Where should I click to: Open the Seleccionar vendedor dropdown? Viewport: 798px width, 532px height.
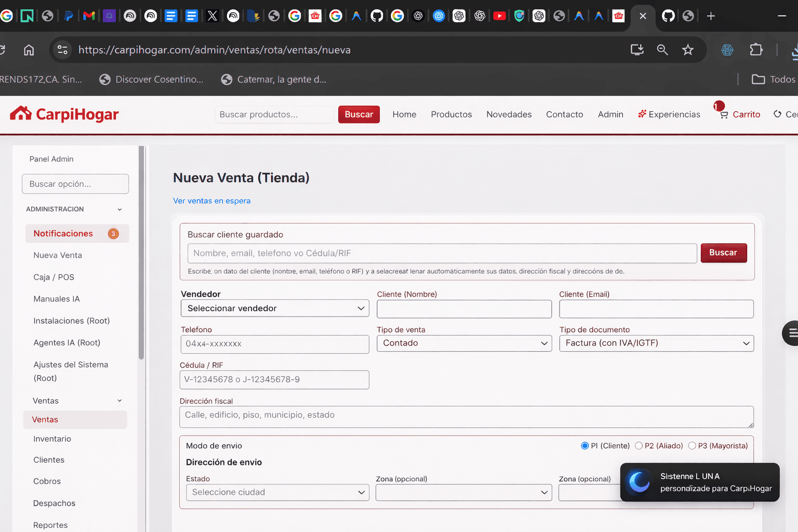coord(274,308)
